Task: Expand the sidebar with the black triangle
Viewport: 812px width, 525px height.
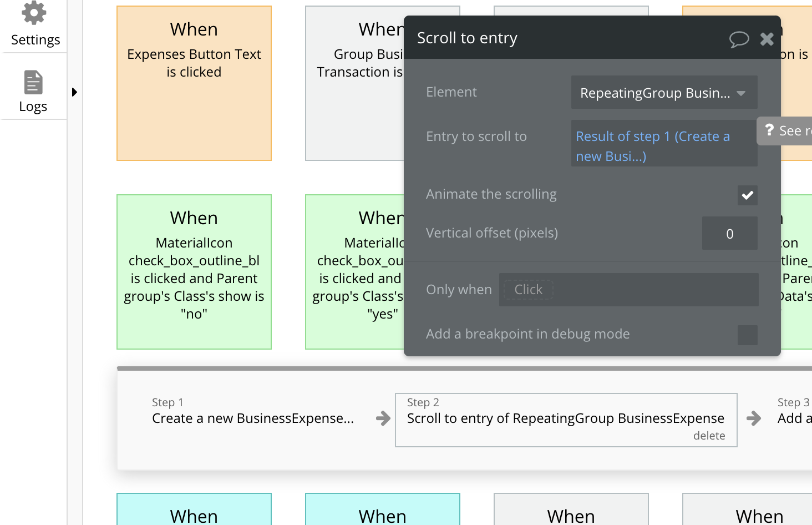Action: click(x=74, y=92)
